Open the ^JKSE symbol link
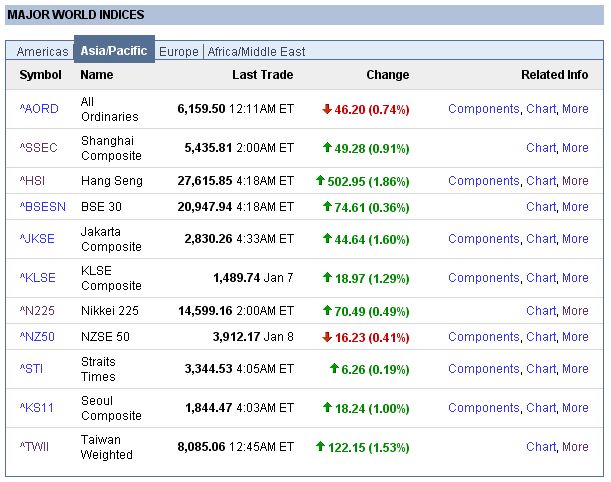 (37, 238)
